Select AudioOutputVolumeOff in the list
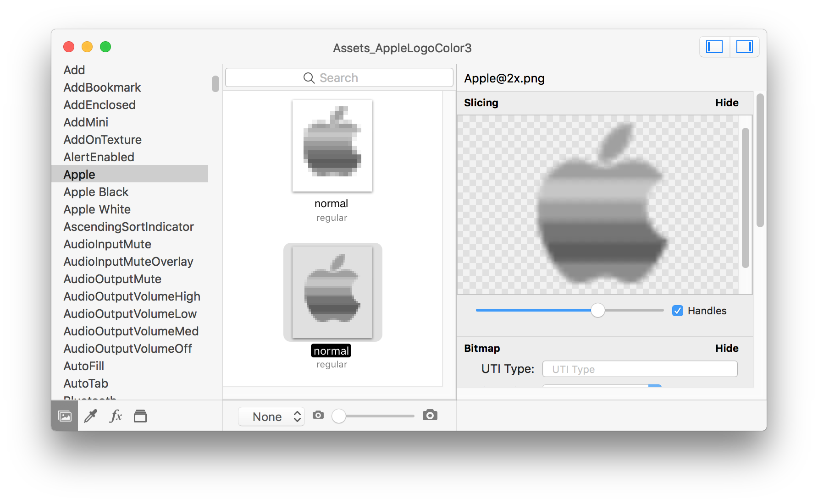This screenshot has height=504, width=818. 130,349
